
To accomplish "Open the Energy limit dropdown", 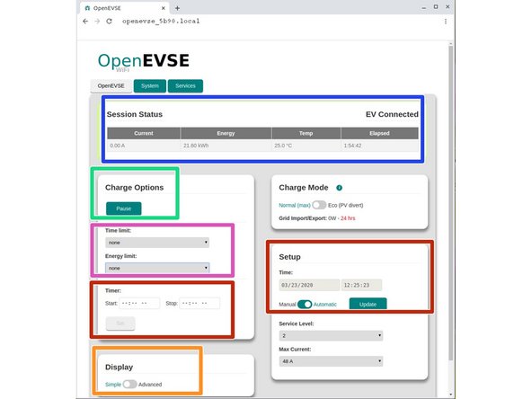I will tap(157, 268).
